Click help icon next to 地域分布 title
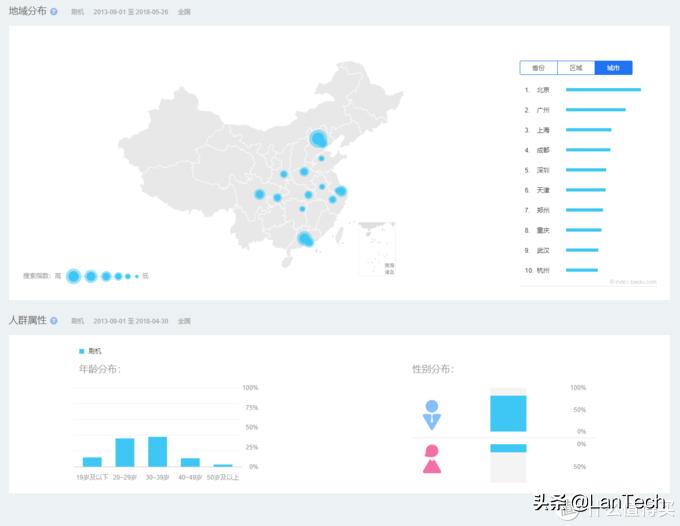The height and width of the screenshot is (526, 680). click(54, 12)
